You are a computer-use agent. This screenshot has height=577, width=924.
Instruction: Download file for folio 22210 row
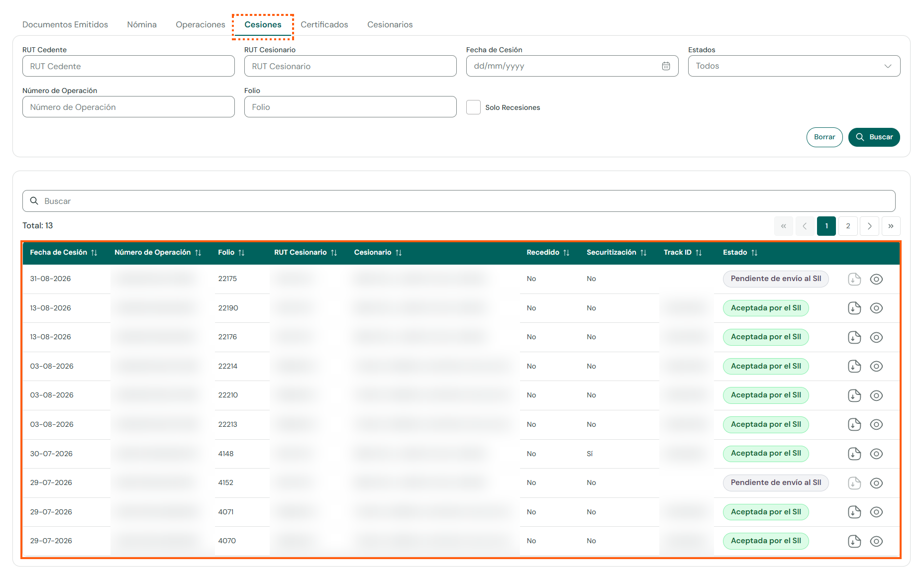pyautogui.click(x=854, y=395)
